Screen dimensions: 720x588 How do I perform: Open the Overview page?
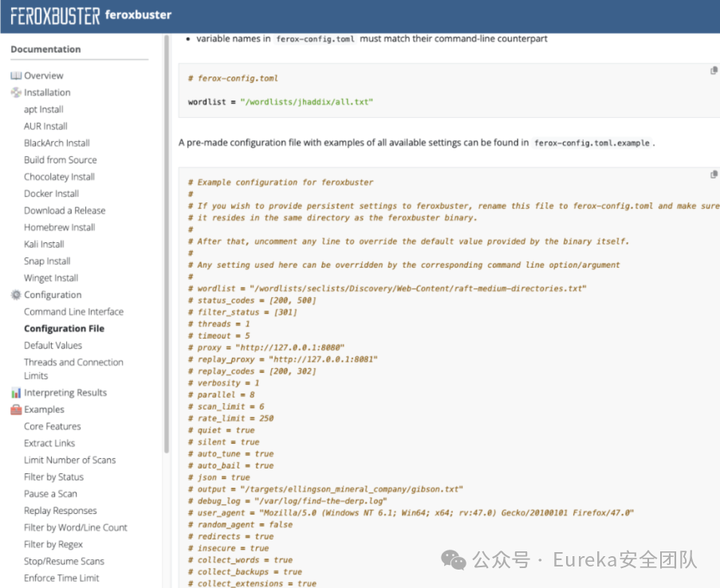tap(44, 76)
